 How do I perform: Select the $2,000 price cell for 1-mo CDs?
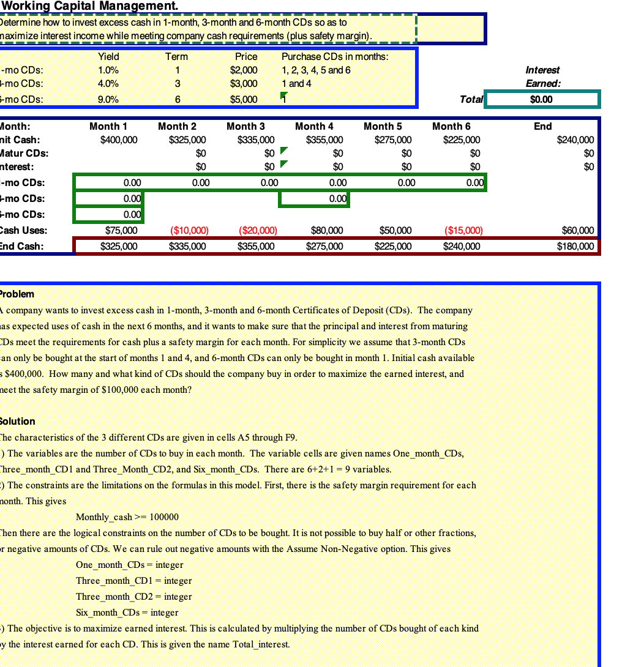tap(246, 70)
